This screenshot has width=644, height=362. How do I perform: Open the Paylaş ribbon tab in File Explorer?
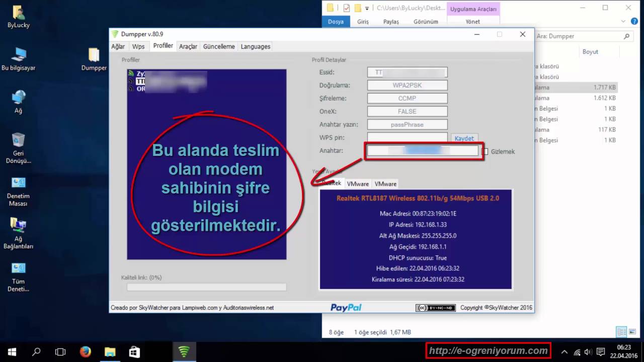391,22
